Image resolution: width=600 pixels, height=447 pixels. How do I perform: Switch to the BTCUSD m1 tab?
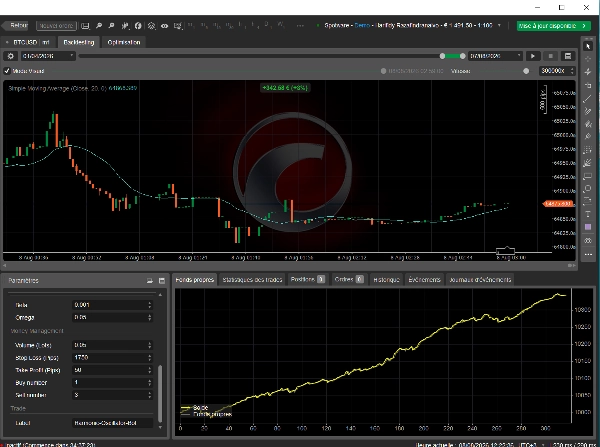(29, 42)
